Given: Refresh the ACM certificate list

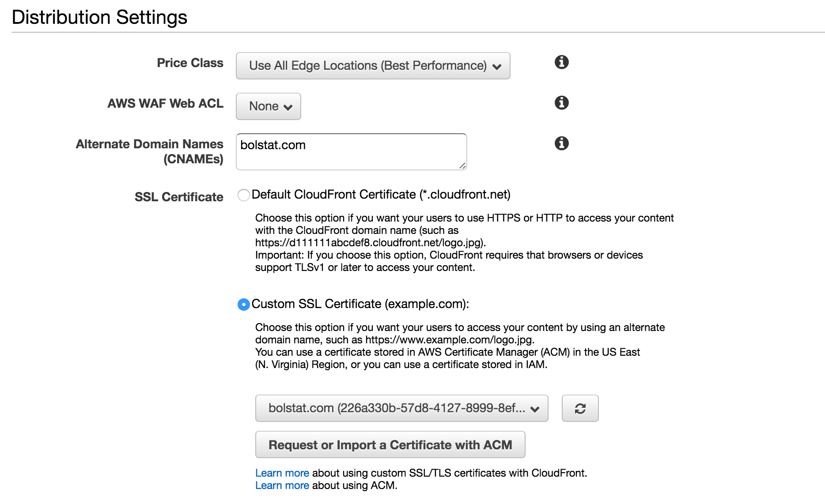Looking at the screenshot, I should 580,408.
